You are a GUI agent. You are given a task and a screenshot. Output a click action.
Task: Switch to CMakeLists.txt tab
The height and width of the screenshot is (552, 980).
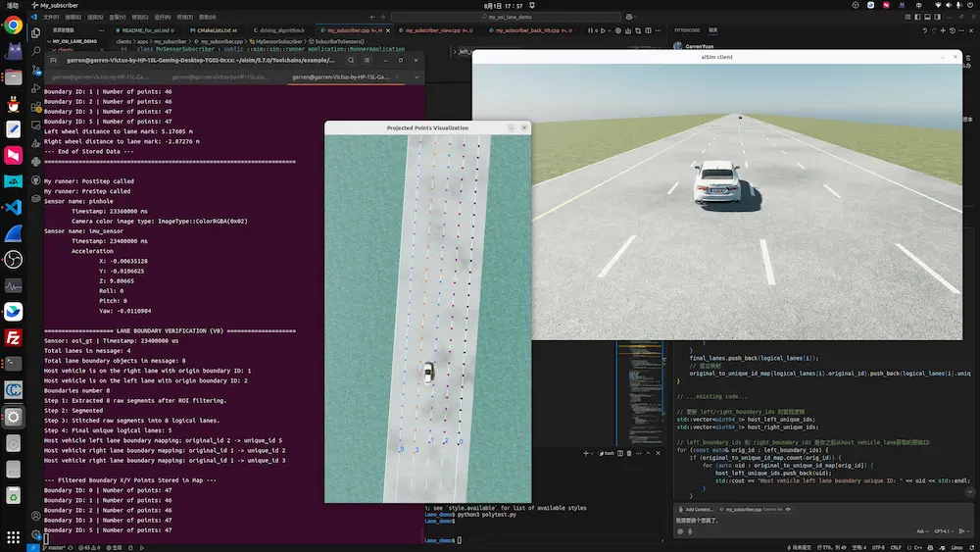click(x=215, y=30)
